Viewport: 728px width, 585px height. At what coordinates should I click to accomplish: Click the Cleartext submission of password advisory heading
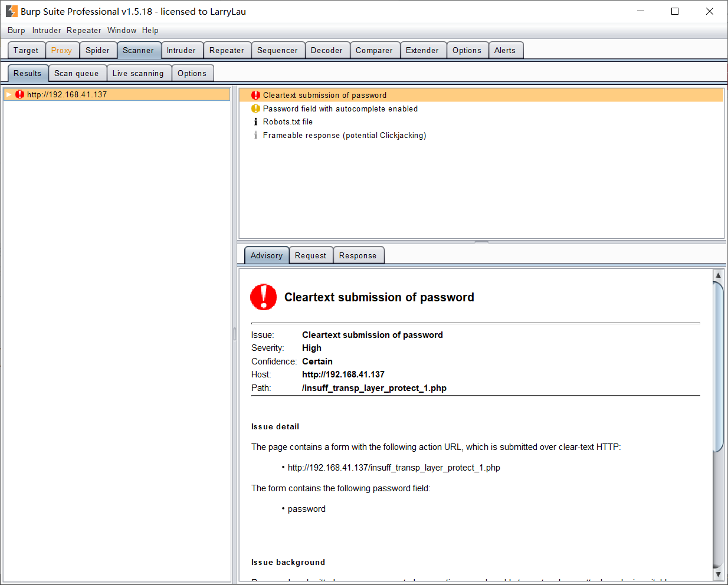pos(379,297)
